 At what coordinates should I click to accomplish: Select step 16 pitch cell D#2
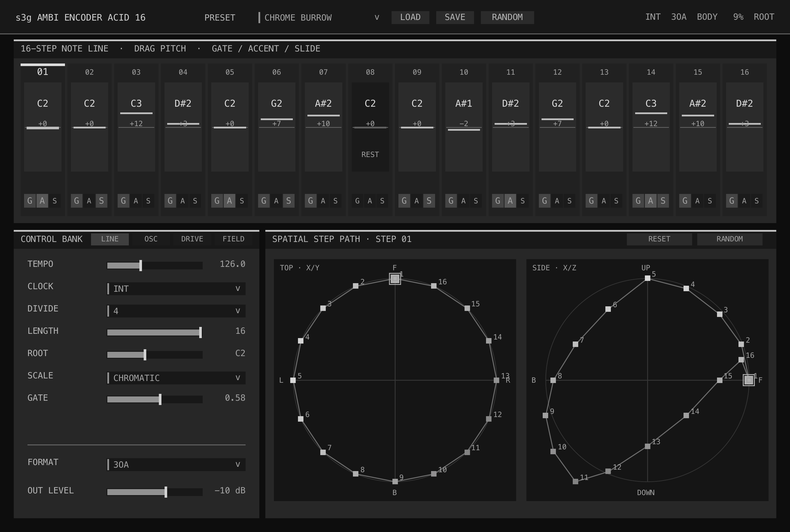[x=744, y=127]
